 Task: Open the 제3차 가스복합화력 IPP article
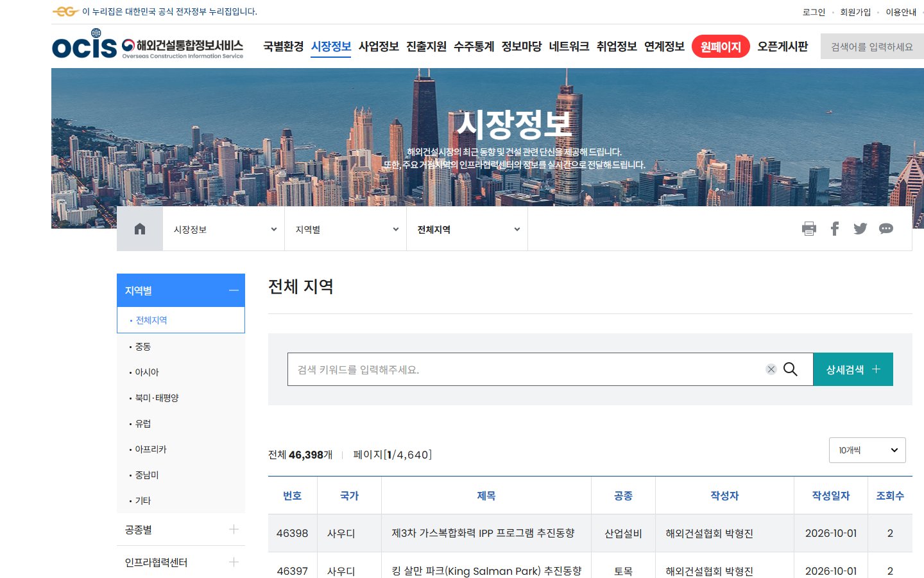483,533
